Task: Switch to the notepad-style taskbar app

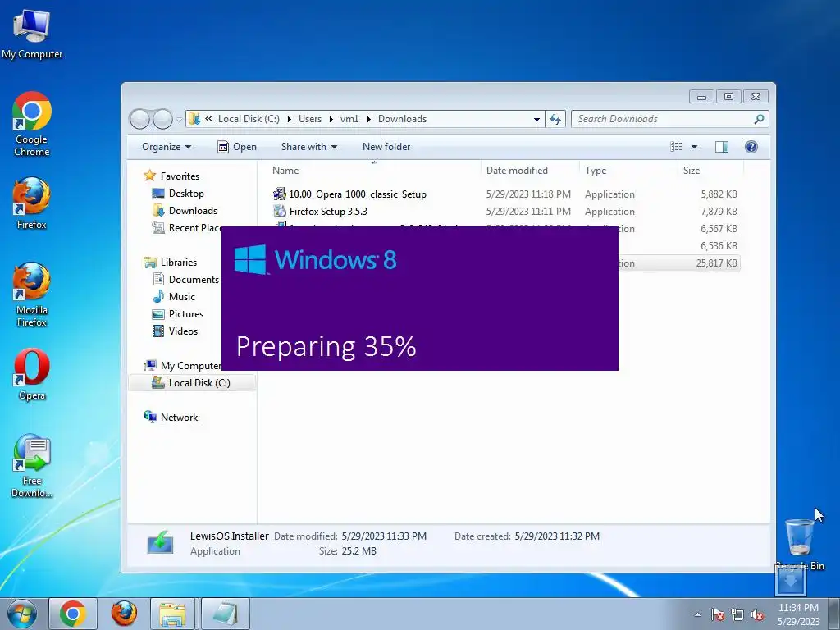Action: point(226,614)
